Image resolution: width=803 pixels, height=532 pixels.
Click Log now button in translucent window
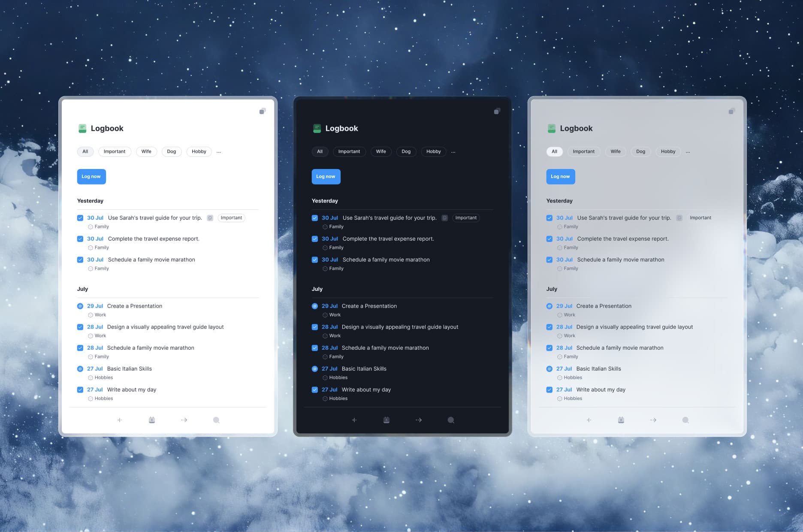(561, 177)
